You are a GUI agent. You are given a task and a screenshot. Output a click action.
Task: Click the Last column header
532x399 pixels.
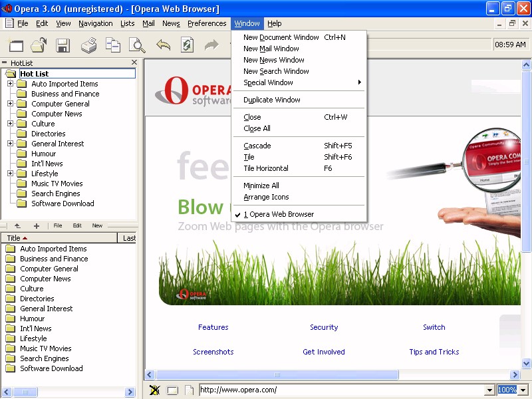[127, 238]
